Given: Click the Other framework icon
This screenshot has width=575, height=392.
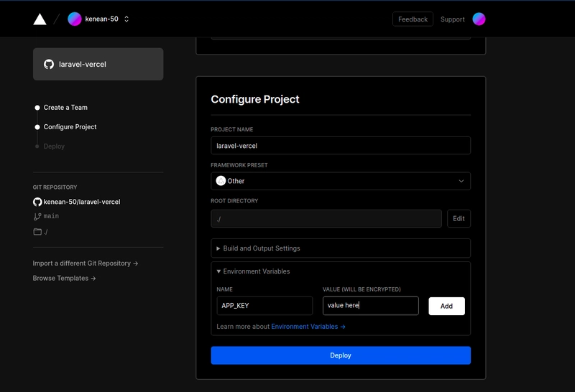Looking at the screenshot, I should 221,181.
